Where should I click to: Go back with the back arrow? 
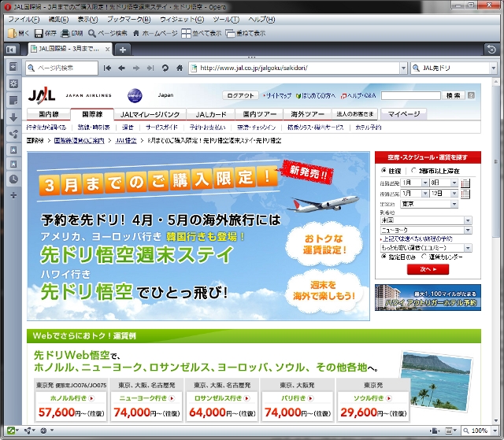(121, 68)
